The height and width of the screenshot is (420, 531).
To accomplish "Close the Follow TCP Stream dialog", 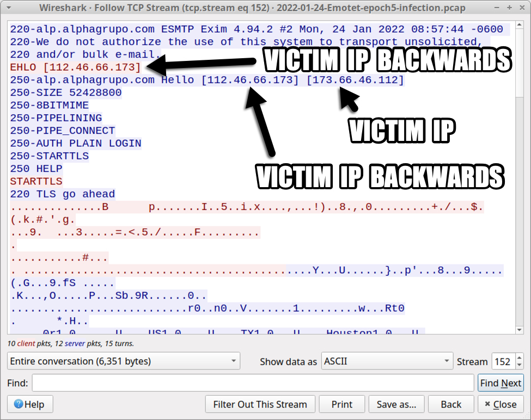I will tap(501, 404).
